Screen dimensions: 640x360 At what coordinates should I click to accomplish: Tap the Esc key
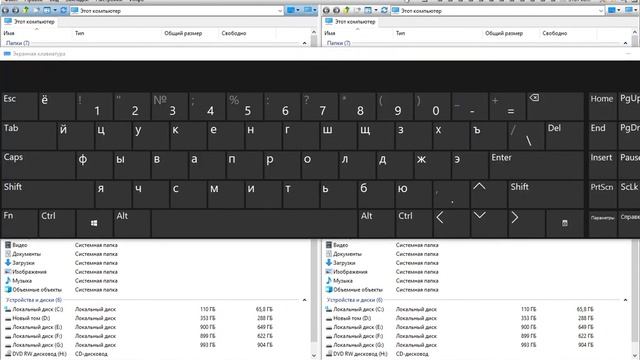pyautogui.click(x=19, y=106)
